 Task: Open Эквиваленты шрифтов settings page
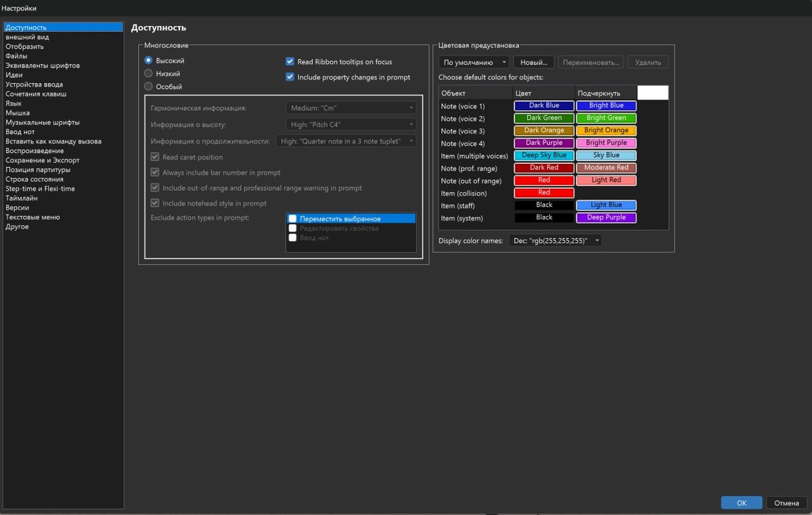pos(64,65)
